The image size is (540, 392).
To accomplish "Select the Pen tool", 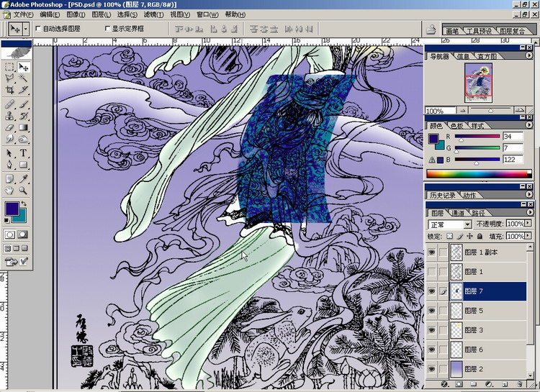I will tap(9, 165).
